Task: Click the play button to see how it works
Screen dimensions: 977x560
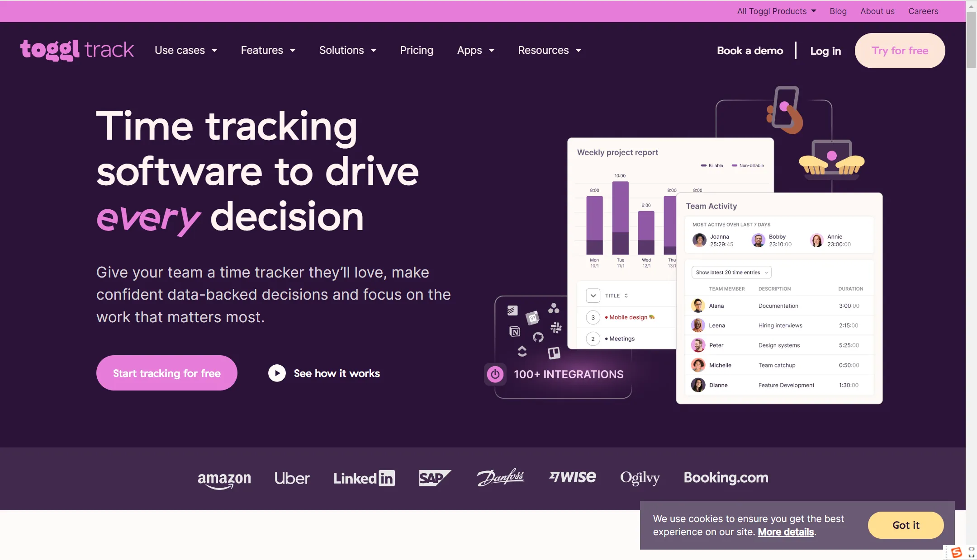Action: pos(276,373)
